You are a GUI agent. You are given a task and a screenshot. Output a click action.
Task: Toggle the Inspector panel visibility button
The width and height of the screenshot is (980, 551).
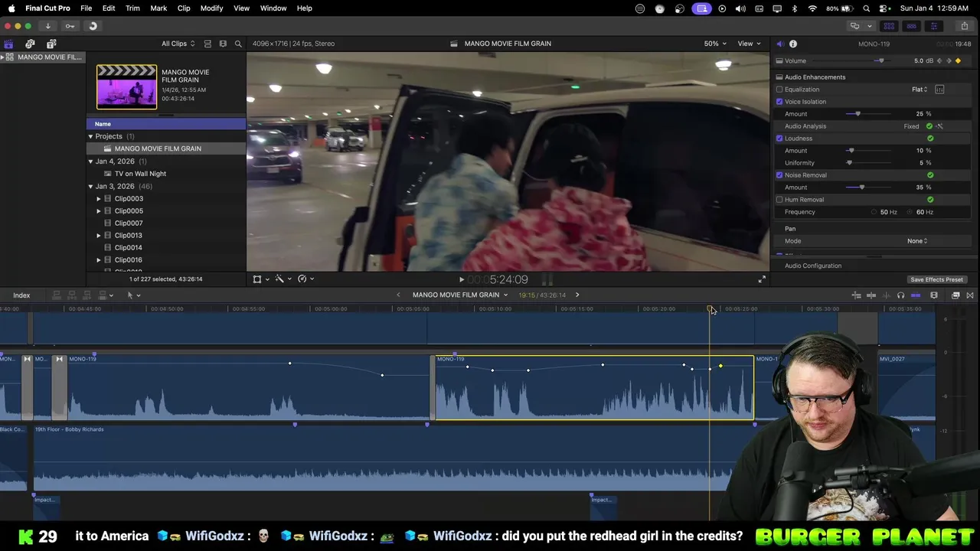(933, 26)
